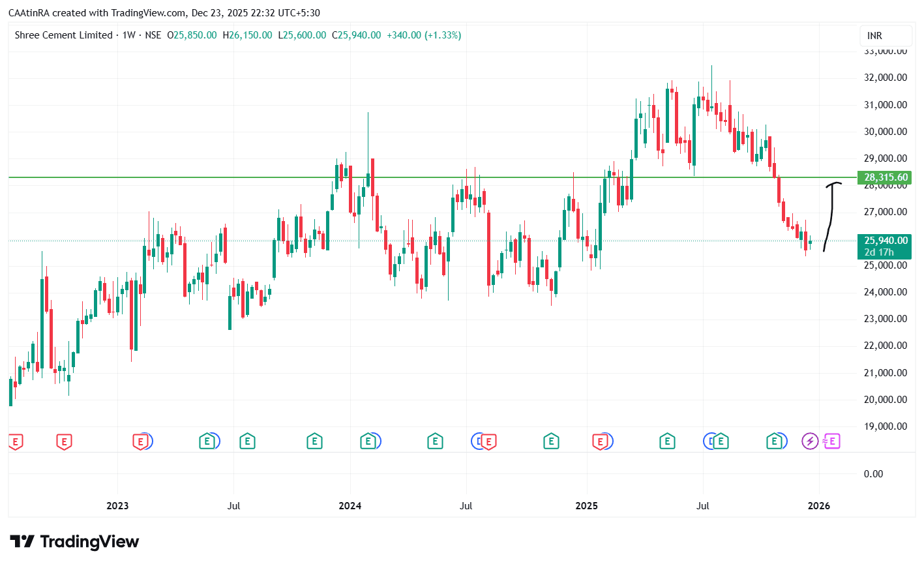924x566 pixels.
Task: Click 22,000.00 on the price axis
Action: tap(886, 346)
